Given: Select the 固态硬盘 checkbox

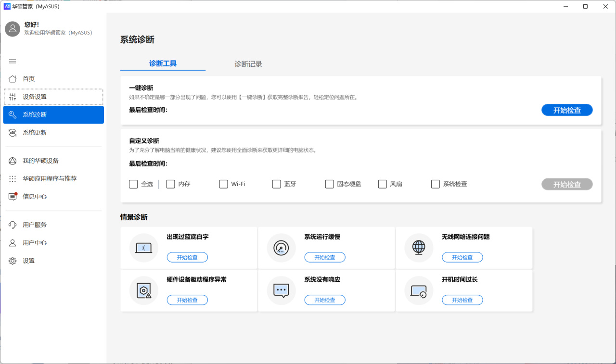Looking at the screenshot, I should [329, 184].
